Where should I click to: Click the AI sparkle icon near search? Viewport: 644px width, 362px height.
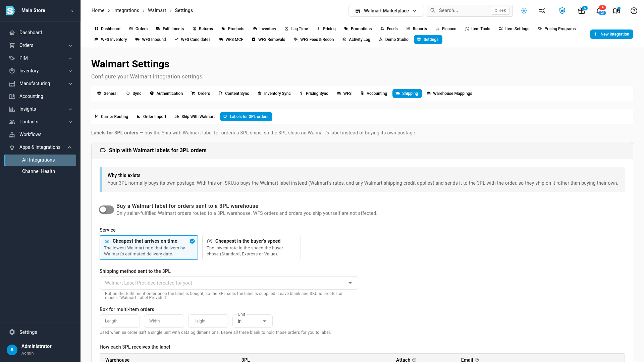(x=524, y=11)
